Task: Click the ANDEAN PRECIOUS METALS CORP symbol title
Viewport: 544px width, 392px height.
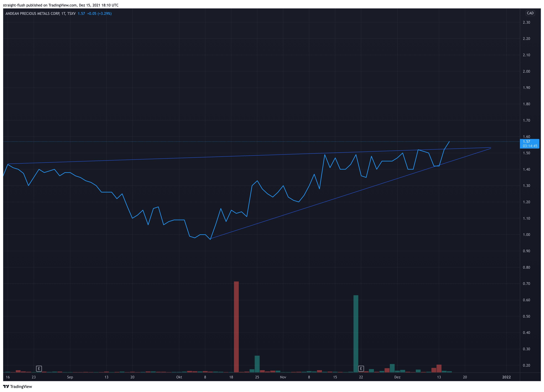Action: click(32, 14)
